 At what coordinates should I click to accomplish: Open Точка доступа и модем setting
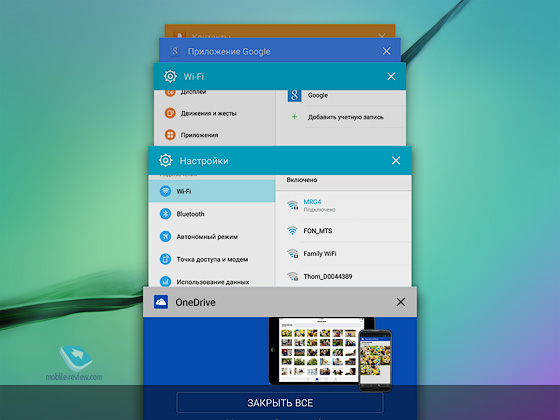[x=212, y=259]
